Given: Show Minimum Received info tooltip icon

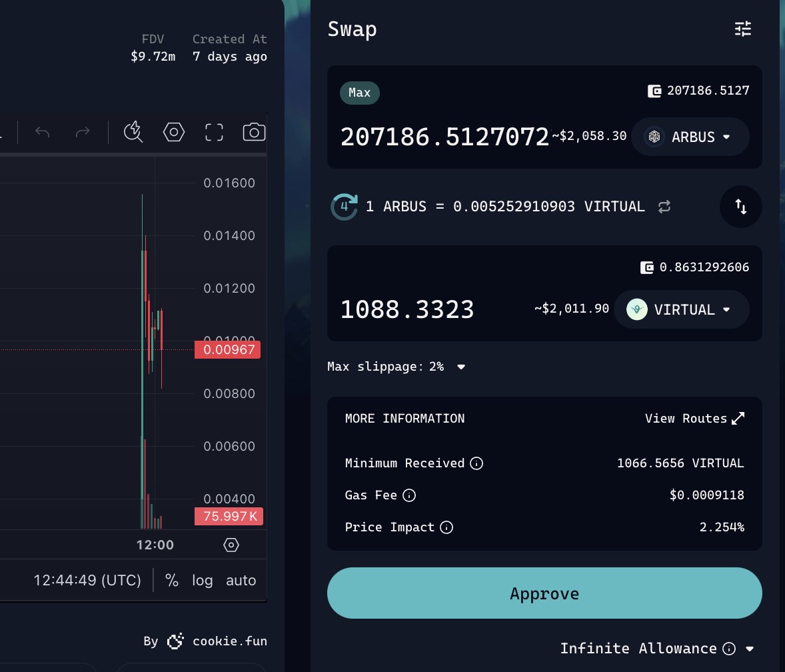Looking at the screenshot, I should coord(476,463).
